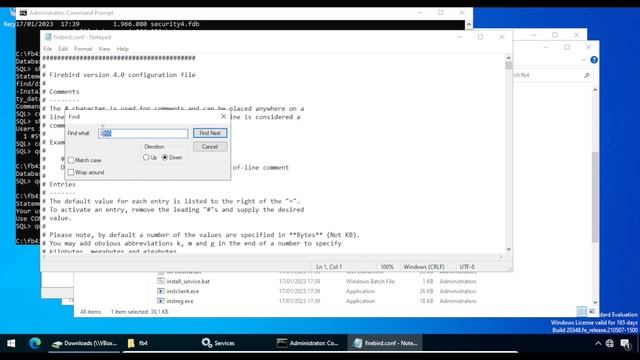Open the Edit menu in Notepad
Screen dimensions: 640x360
coord(63,49)
